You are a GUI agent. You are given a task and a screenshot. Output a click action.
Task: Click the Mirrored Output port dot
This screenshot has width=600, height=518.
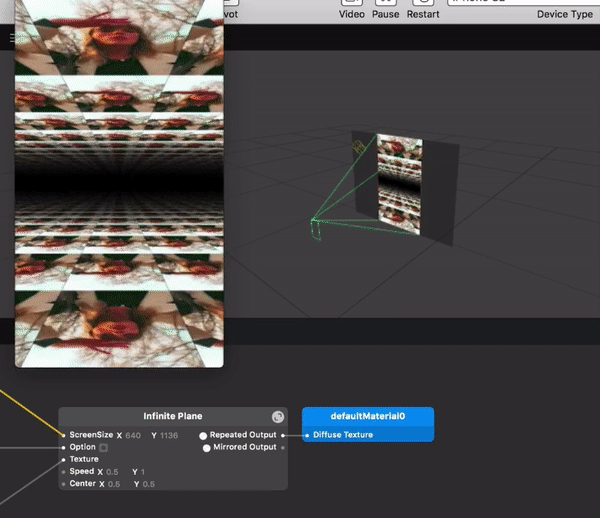(x=283, y=448)
